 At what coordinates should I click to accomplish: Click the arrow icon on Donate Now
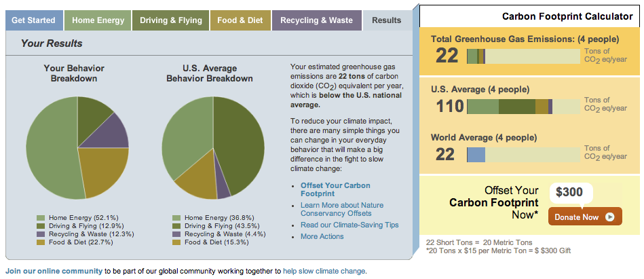pos(610,217)
